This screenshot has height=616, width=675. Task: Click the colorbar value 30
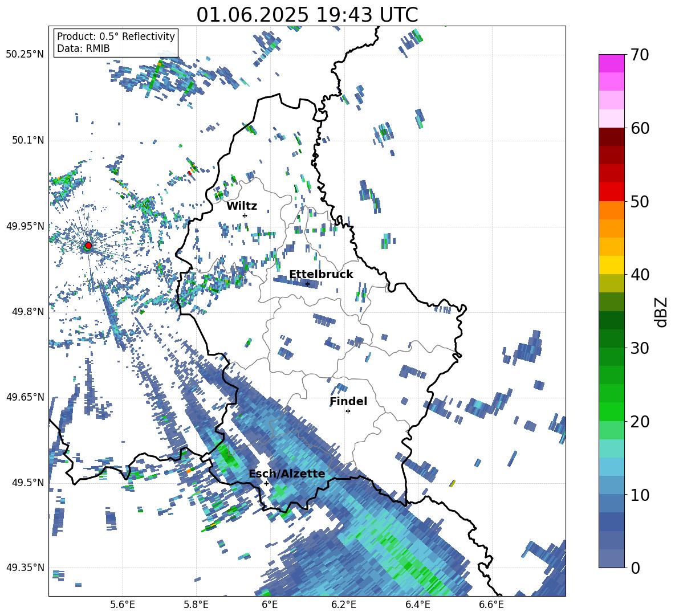[x=640, y=348]
